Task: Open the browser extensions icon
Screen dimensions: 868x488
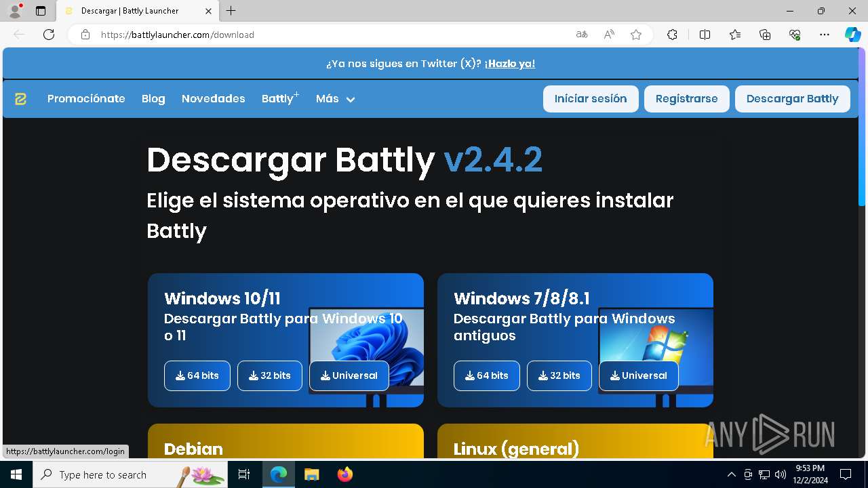Action: [x=672, y=35]
